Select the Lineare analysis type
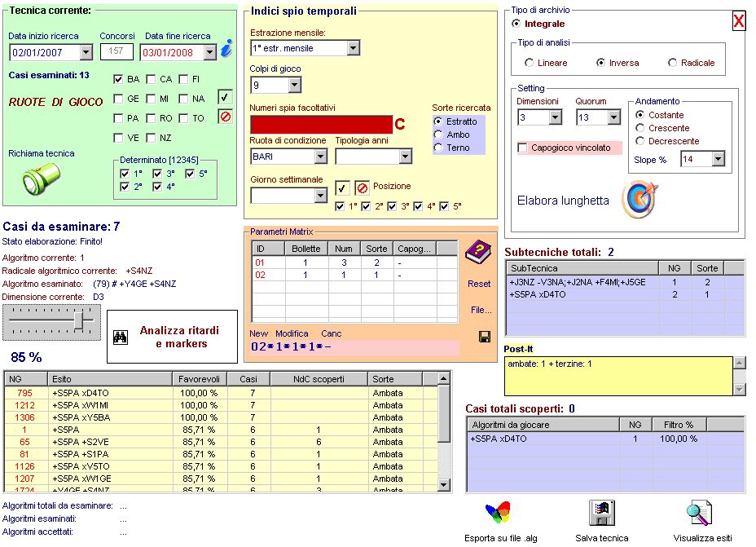The height and width of the screenshot is (547, 756). tap(529, 63)
